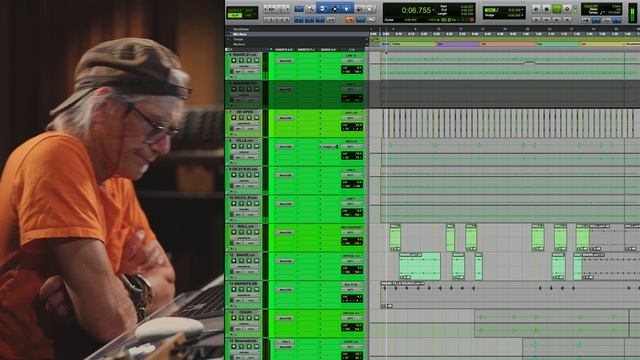This screenshot has width=640, height=360.
Task: Click the Go to End transport button
Action: coord(567,20)
